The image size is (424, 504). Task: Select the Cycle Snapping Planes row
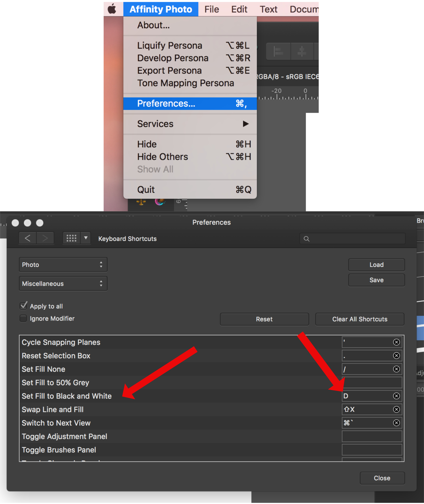[211, 342]
